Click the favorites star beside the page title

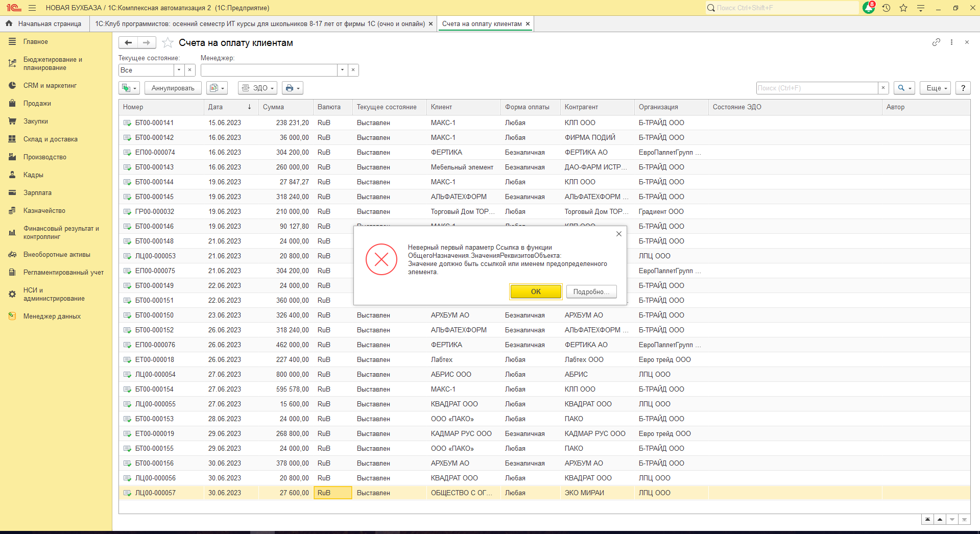[x=168, y=43]
